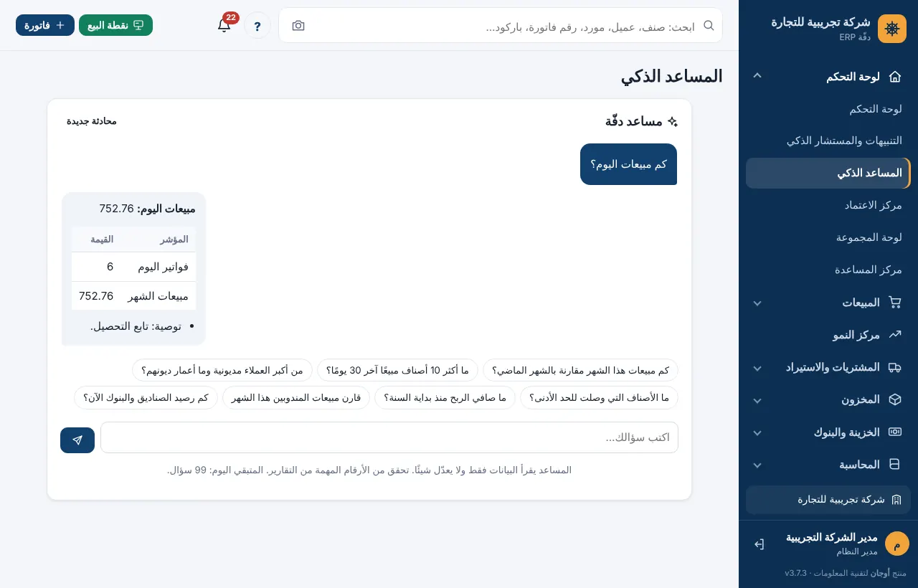Click the truck icon beside المشتريات والاستيراد
The width and height of the screenshot is (918, 588).
[894, 367]
